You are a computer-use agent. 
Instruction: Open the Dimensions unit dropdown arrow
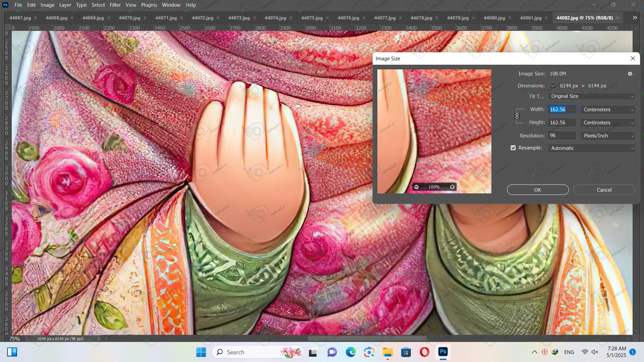pyautogui.click(x=553, y=86)
